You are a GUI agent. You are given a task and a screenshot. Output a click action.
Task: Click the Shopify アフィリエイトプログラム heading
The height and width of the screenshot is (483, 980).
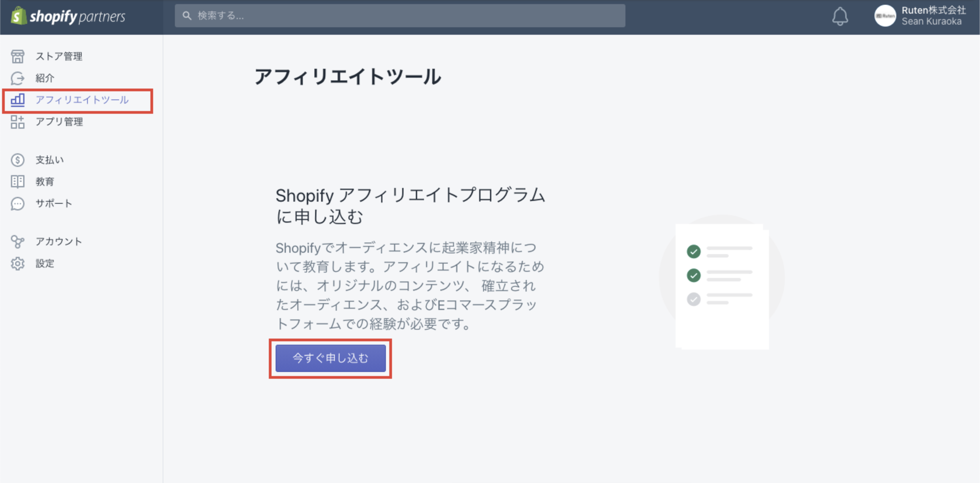point(410,206)
